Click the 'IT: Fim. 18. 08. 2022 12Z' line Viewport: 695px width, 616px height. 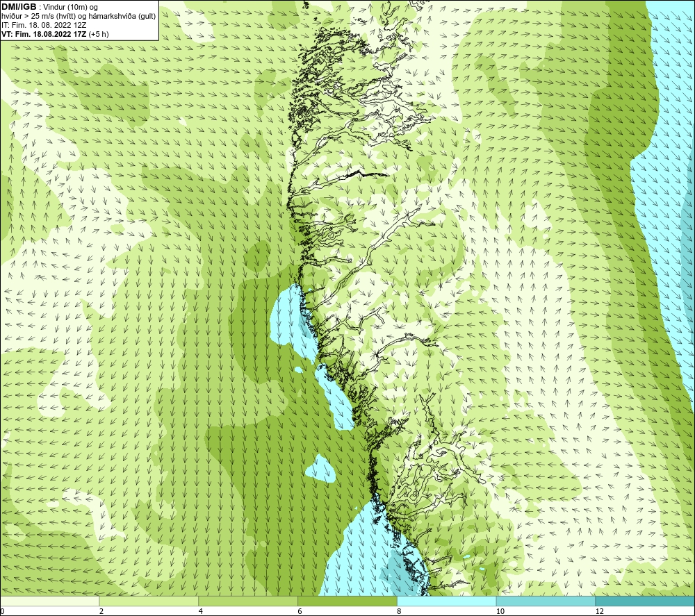[x=44, y=25]
